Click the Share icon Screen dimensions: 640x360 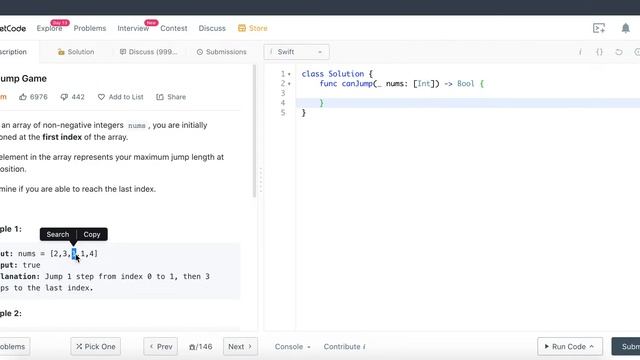pyautogui.click(x=160, y=97)
